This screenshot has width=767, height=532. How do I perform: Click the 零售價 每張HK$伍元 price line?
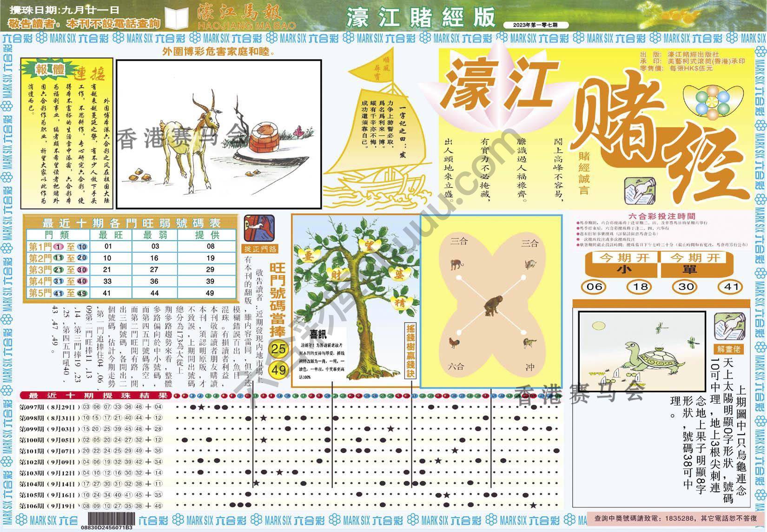(676, 68)
